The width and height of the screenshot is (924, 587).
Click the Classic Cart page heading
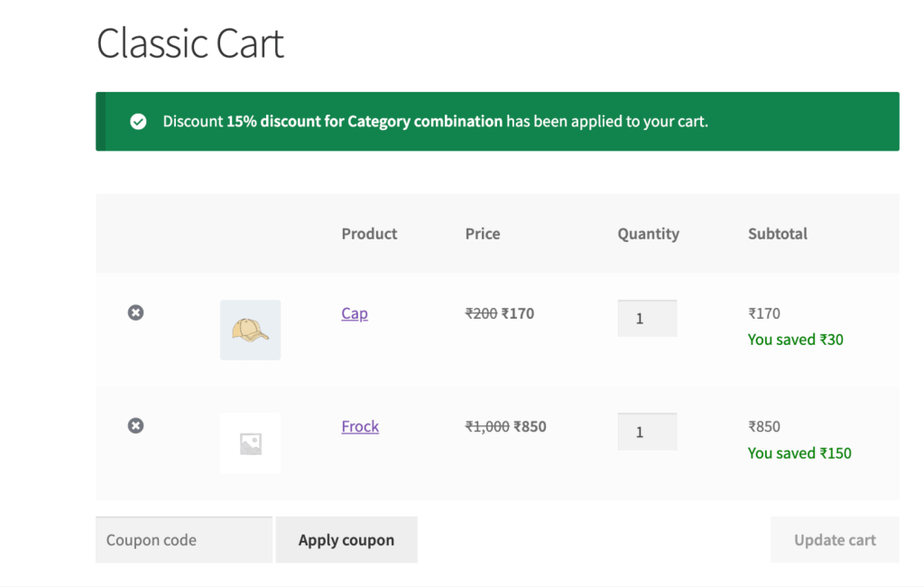[189, 42]
